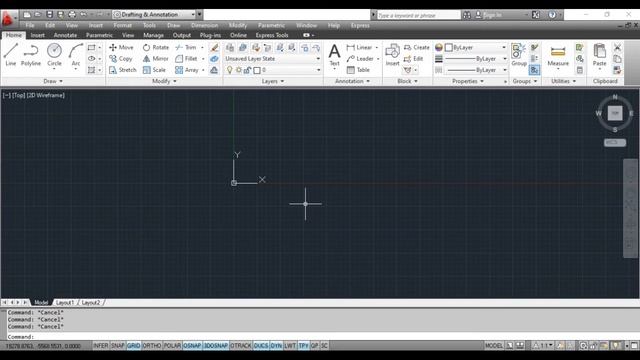Toggle OSNAP in status bar

coord(192,346)
